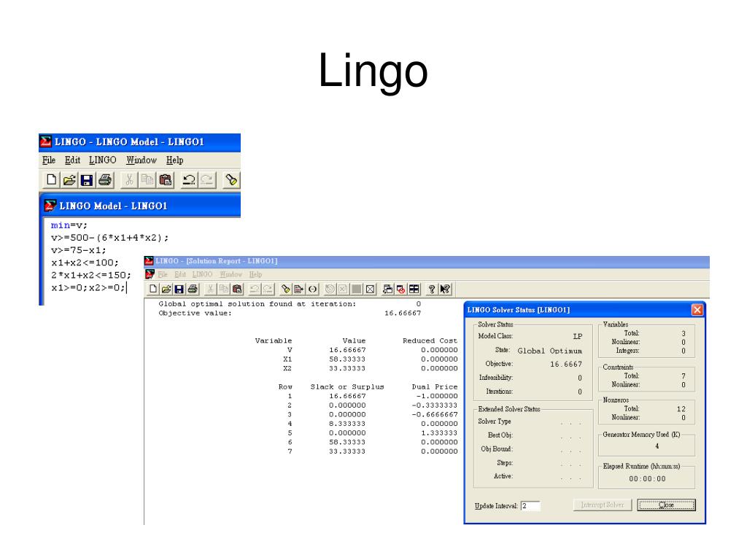Click Dual Price 1.333333 for row 5
This screenshot has width=747, height=560.
tap(439, 433)
